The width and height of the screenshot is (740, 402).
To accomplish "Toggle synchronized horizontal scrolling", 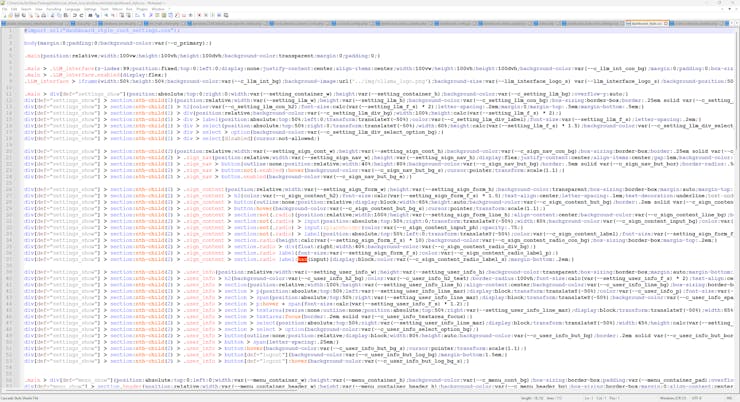I will [128, 15].
